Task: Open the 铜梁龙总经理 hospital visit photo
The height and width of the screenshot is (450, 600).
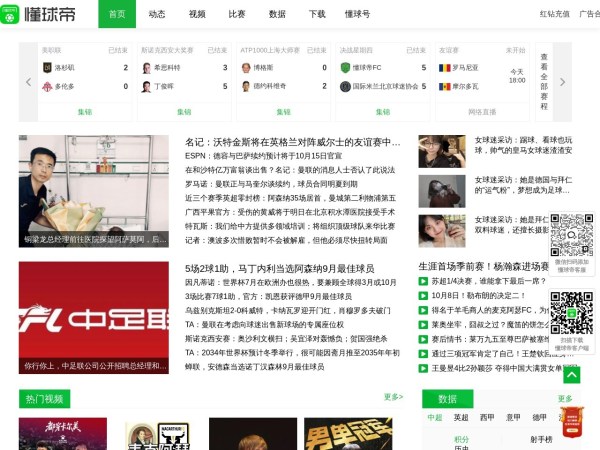Action: (x=94, y=191)
